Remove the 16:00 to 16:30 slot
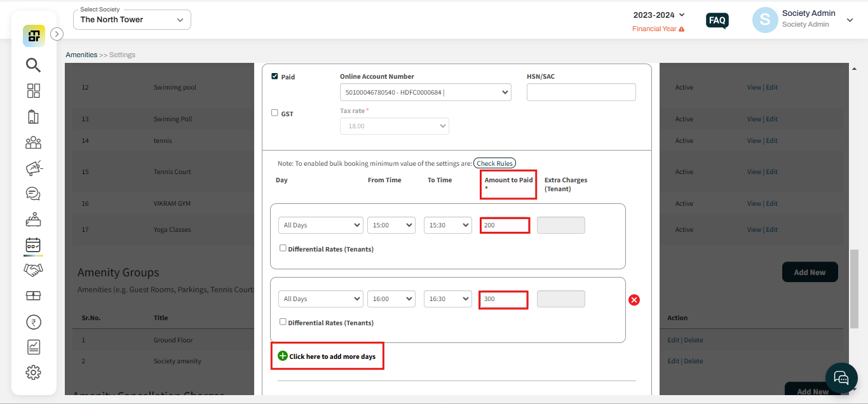Viewport: 868px width, 404px height. (634, 300)
